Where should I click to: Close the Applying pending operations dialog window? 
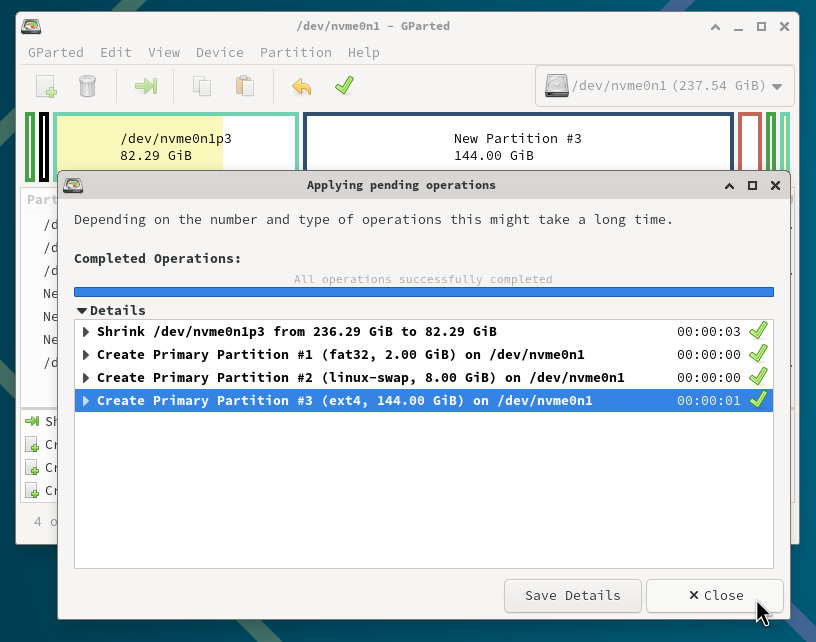pos(775,186)
